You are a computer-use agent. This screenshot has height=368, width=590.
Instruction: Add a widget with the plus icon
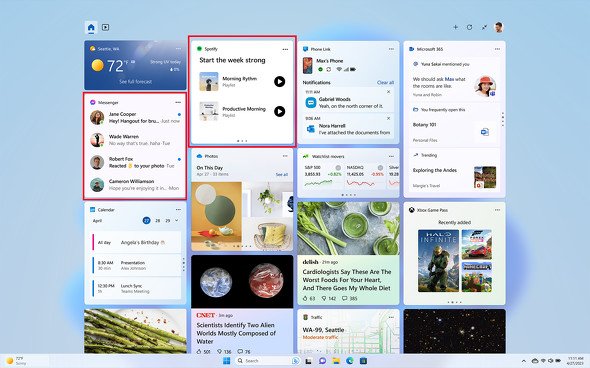coord(455,27)
